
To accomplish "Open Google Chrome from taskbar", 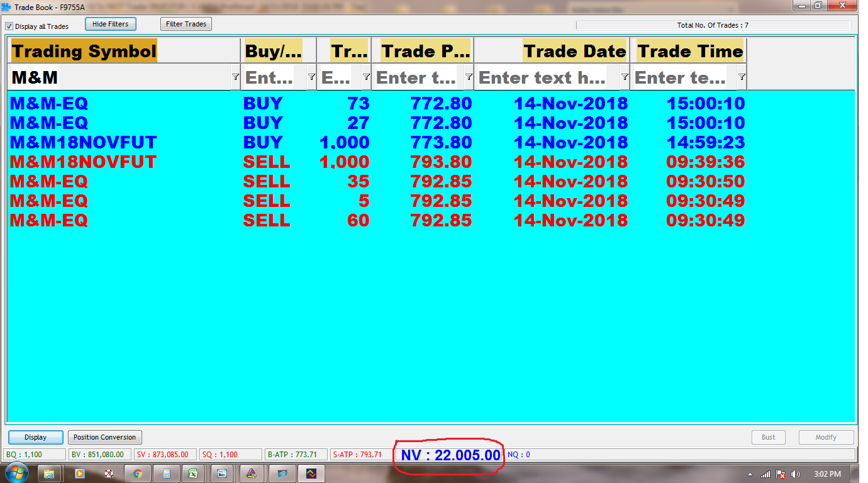I will click(x=138, y=474).
